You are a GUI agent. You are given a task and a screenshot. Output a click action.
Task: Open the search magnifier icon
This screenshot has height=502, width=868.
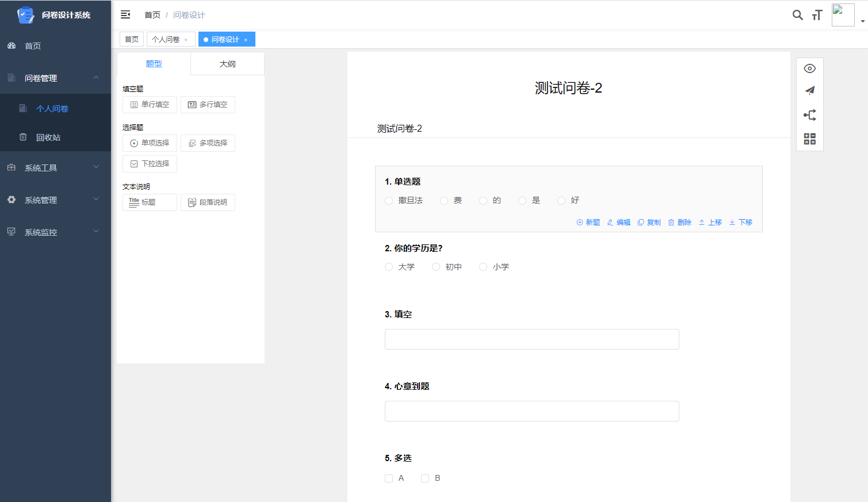(797, 15)
